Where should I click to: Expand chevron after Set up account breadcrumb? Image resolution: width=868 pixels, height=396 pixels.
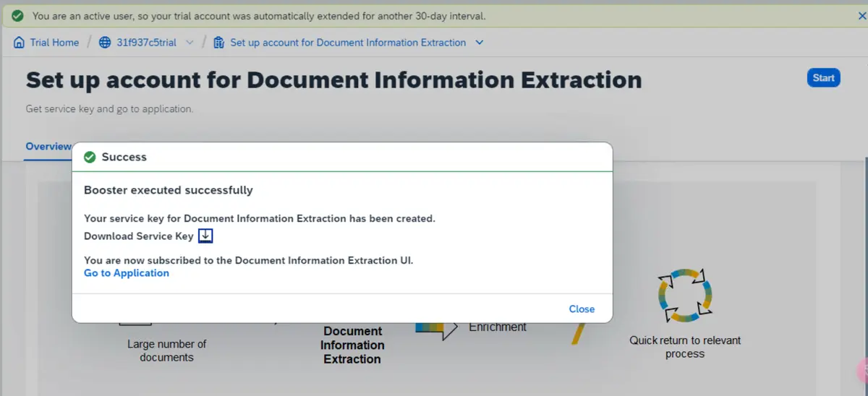[x=479, y=43]
